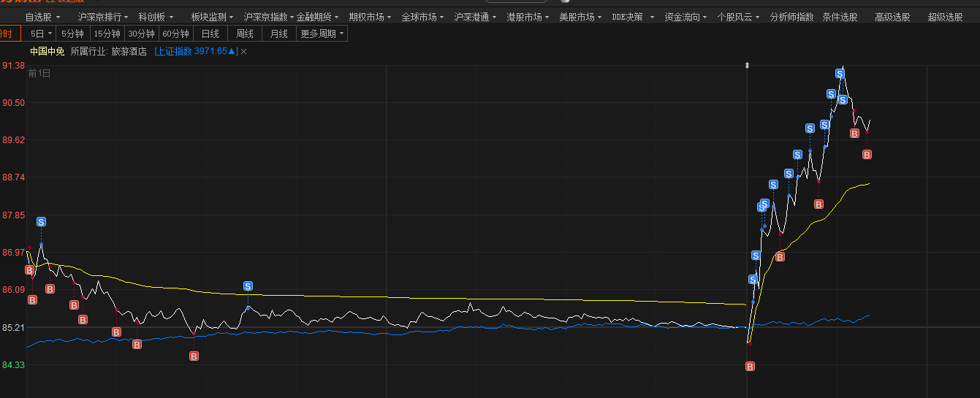
Task: Open the 港股市场 menu
Action: [x=528, y=17]
